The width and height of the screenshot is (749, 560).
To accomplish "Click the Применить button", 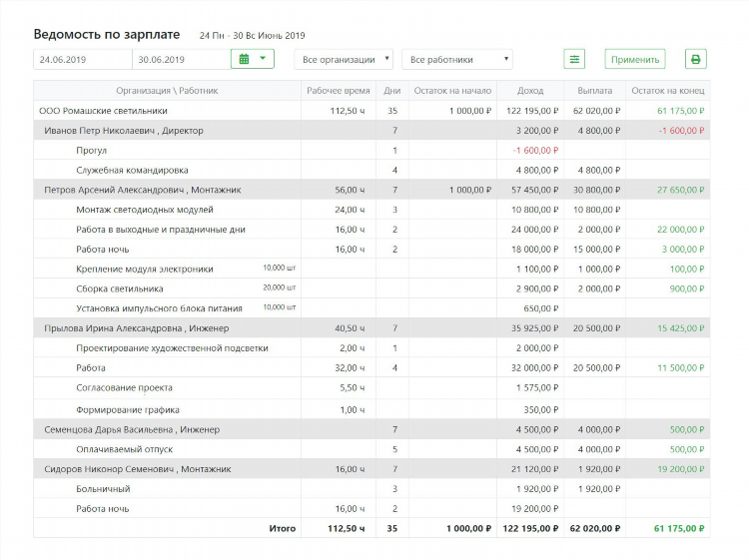I will (x=635, y=59).
